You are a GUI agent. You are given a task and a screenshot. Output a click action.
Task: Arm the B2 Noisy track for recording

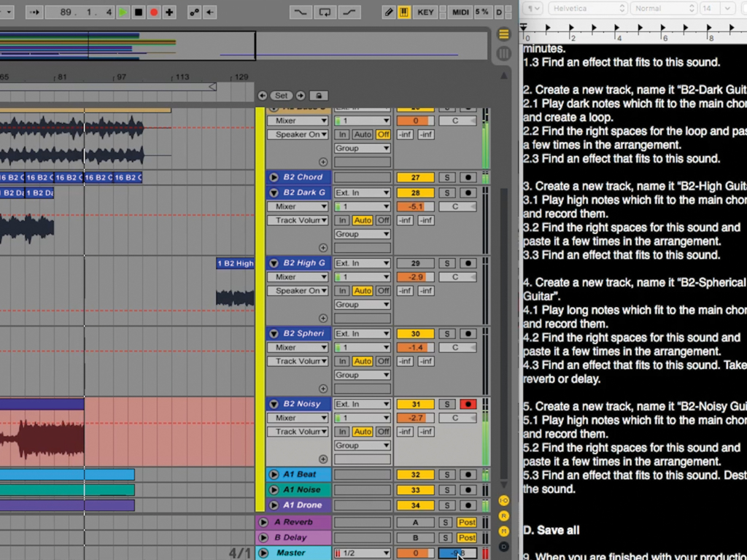pos(467,403)
